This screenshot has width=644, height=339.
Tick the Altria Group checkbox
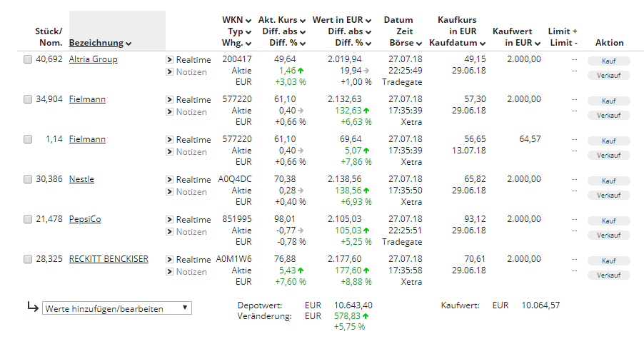(28, 59)
